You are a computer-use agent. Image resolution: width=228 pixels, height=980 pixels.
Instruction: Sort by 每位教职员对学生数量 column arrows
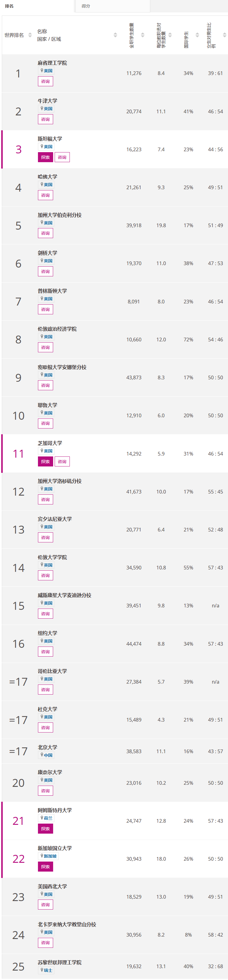tap(170, 35)
